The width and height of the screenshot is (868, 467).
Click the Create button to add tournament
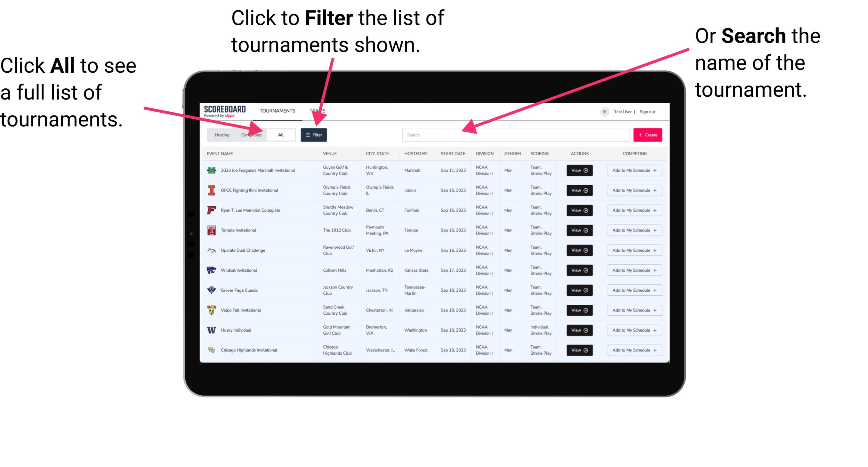click(x=647, y=134)
